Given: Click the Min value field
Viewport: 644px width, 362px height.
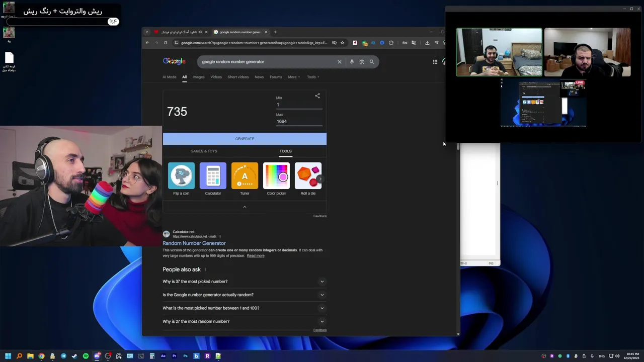Looking at the screenshot, I should point(299,105).
